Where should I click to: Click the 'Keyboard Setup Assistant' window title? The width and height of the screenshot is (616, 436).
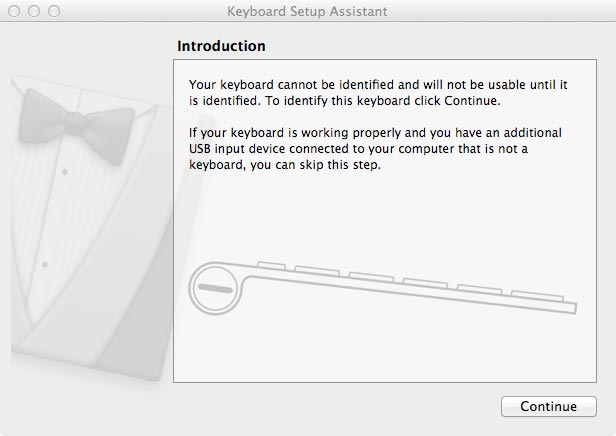click(307, 12)
